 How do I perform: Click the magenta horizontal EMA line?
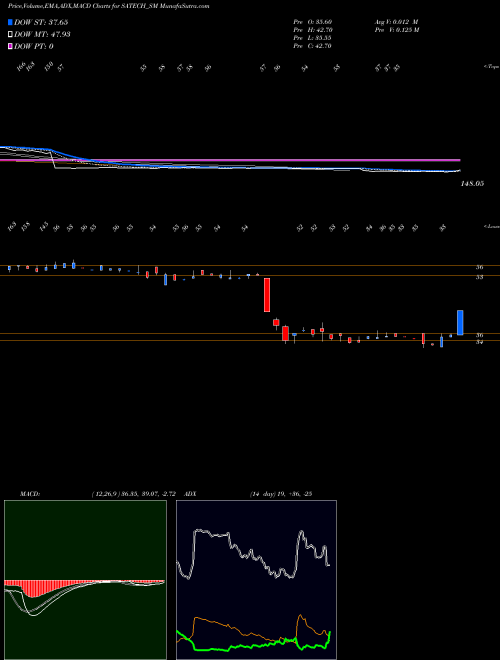230,160
